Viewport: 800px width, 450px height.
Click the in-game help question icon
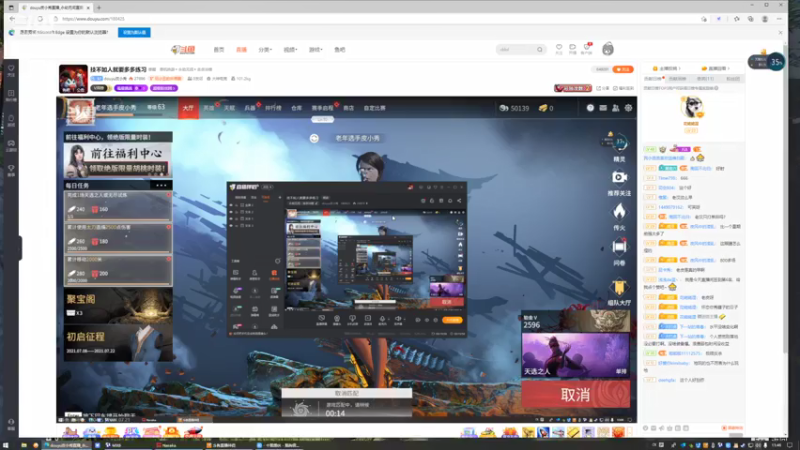(590, 108)
